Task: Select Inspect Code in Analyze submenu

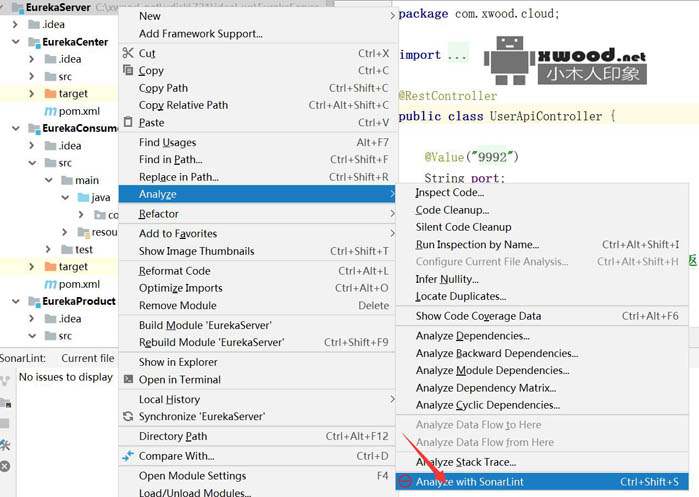Action: point(542,192)
